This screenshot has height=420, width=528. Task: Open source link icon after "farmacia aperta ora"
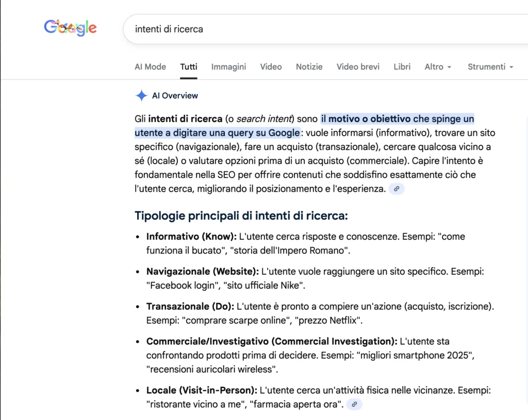pos(354,405)
